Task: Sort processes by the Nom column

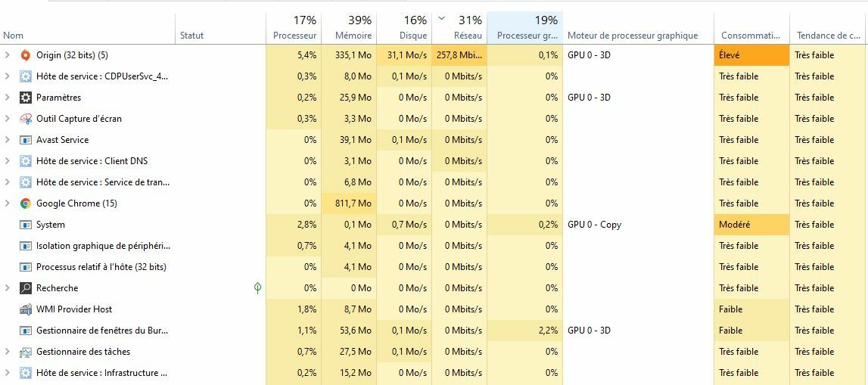Action: pos(14,35)
